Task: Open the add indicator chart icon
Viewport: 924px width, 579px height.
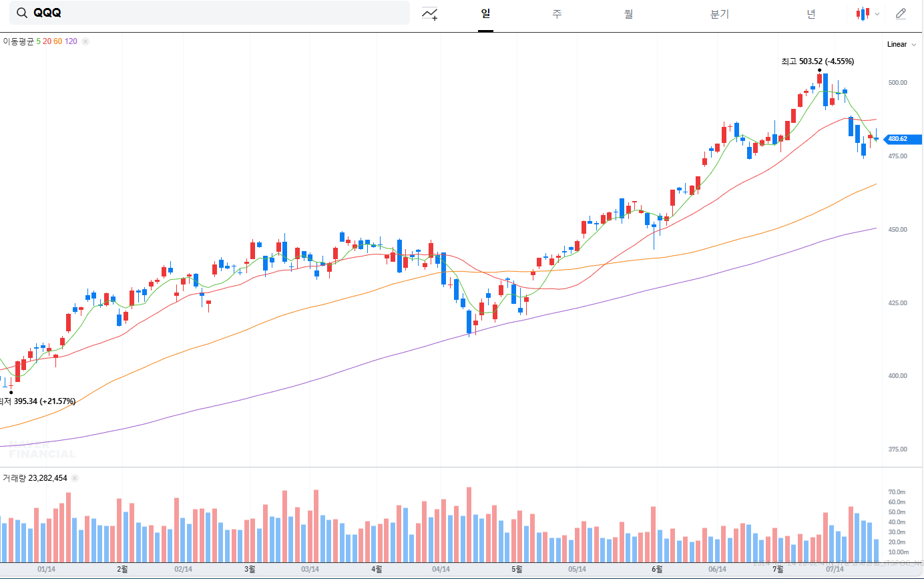Action: tap(430, 13)
